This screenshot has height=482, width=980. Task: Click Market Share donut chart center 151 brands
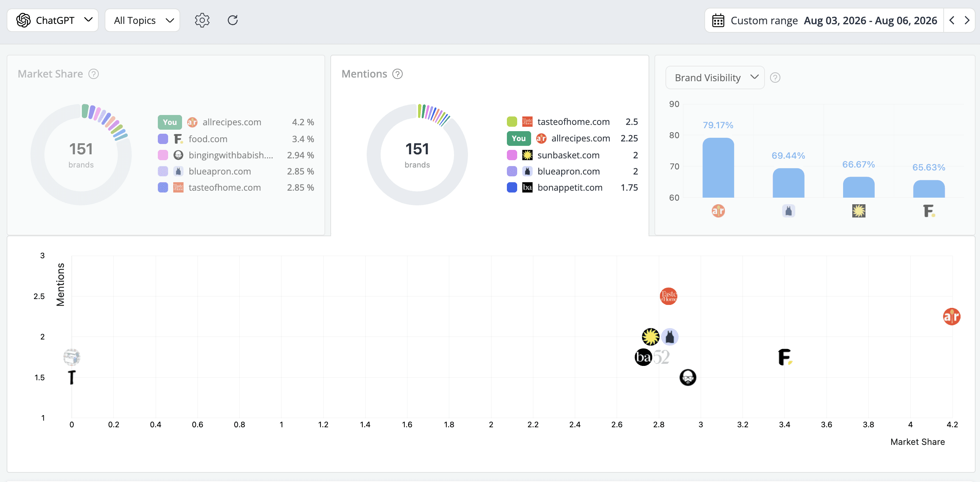click(81, 155)
